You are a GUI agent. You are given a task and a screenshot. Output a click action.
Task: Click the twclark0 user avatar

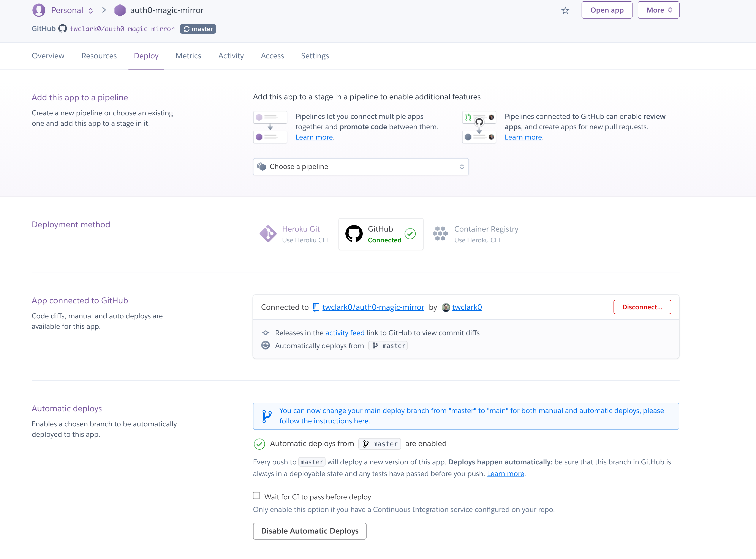pyautogui.click(x=446, y=307)
